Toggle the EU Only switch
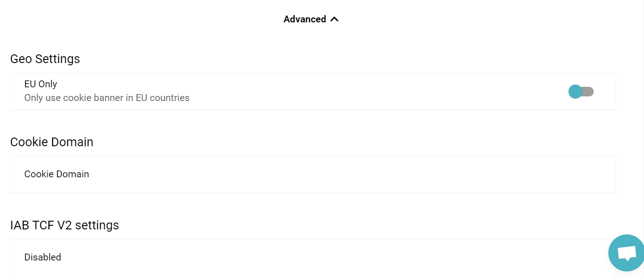The image size is (644, 276). pos(581,91)
